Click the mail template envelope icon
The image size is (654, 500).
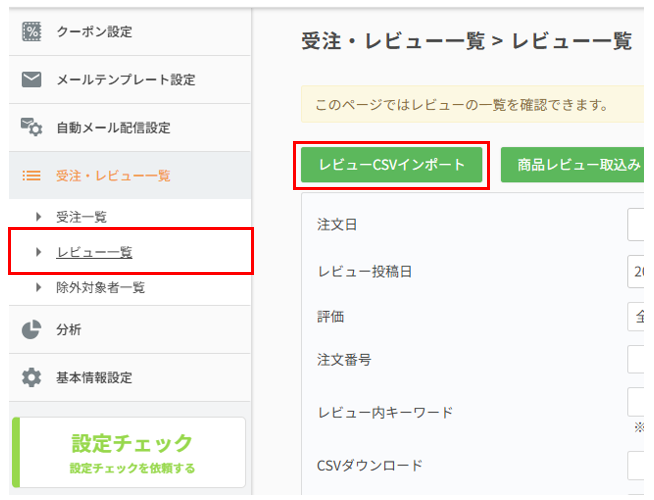31,80
